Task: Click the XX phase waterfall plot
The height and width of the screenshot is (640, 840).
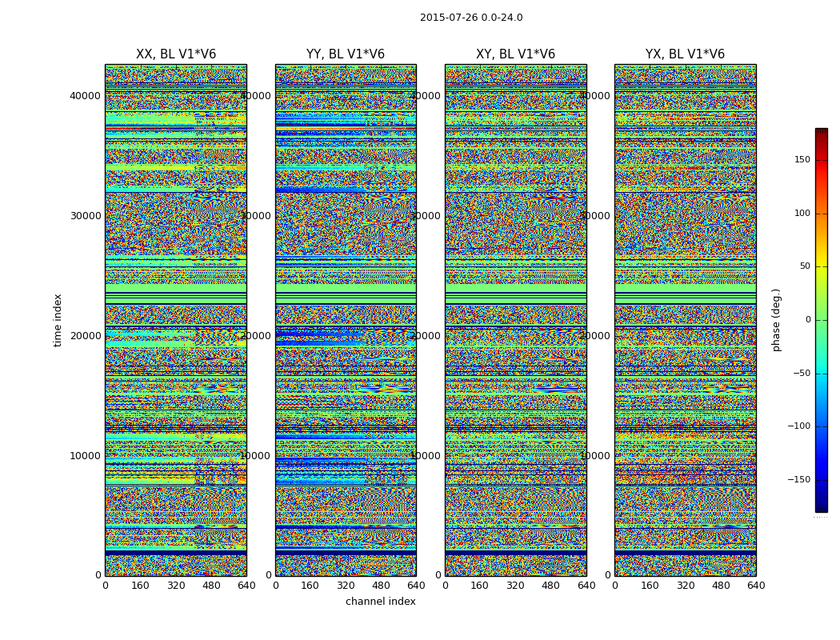Action: (x=176, y=320)
